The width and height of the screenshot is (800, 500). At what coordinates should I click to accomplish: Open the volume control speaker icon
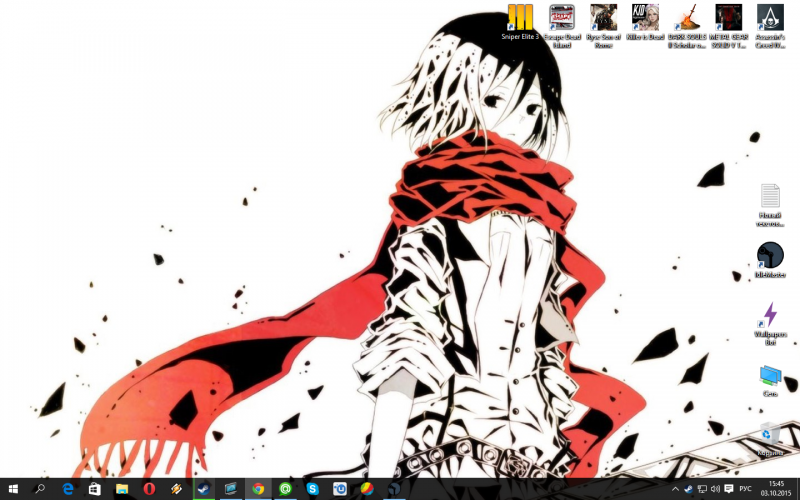[x=715, y=489]
